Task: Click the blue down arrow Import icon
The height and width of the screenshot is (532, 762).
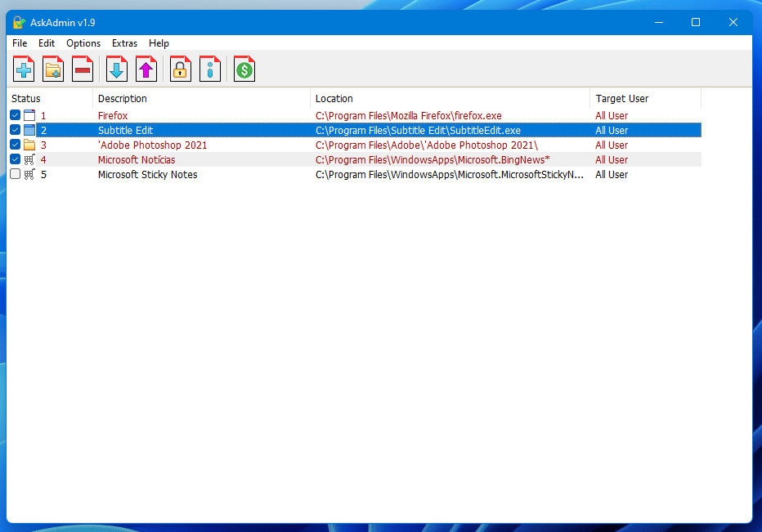Action: (x=117, y=69)
